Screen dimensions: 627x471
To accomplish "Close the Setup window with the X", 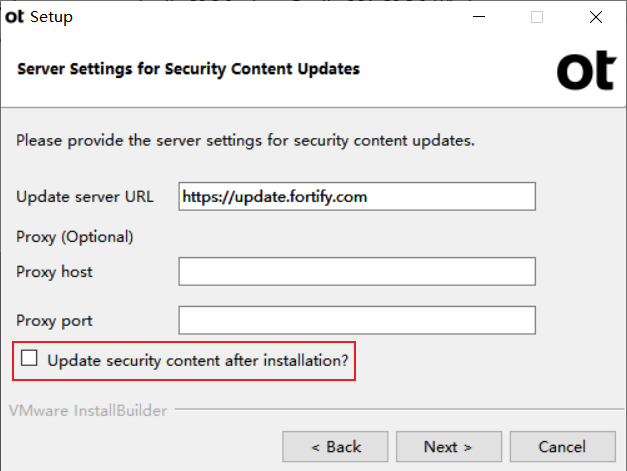I will pyautogui.click(x=595, y=17).
